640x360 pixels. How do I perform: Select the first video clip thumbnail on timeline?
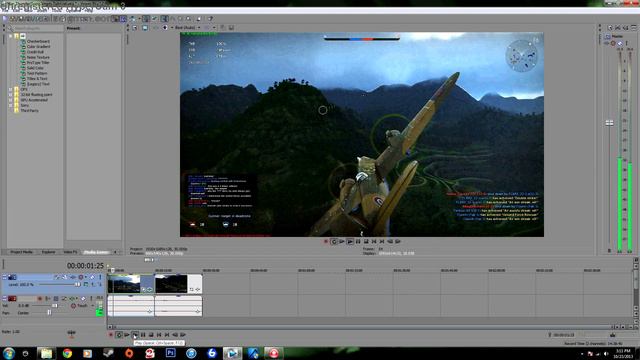click(x=124, y=284)
